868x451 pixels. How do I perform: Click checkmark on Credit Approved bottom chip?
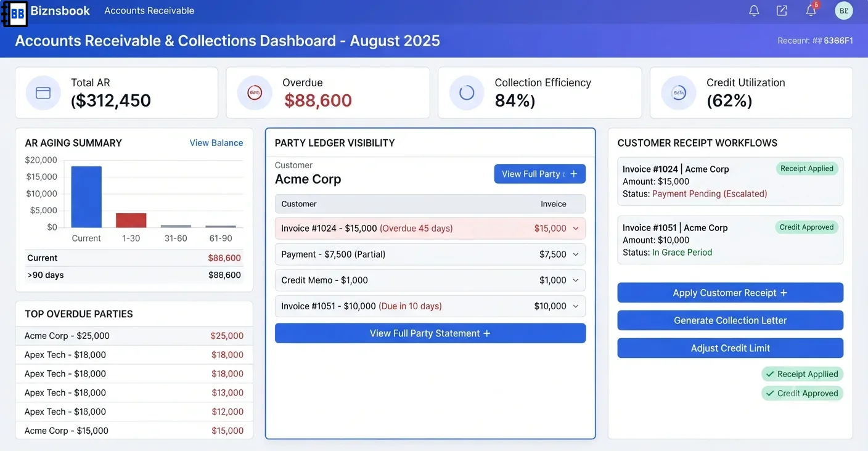point(769,393)
